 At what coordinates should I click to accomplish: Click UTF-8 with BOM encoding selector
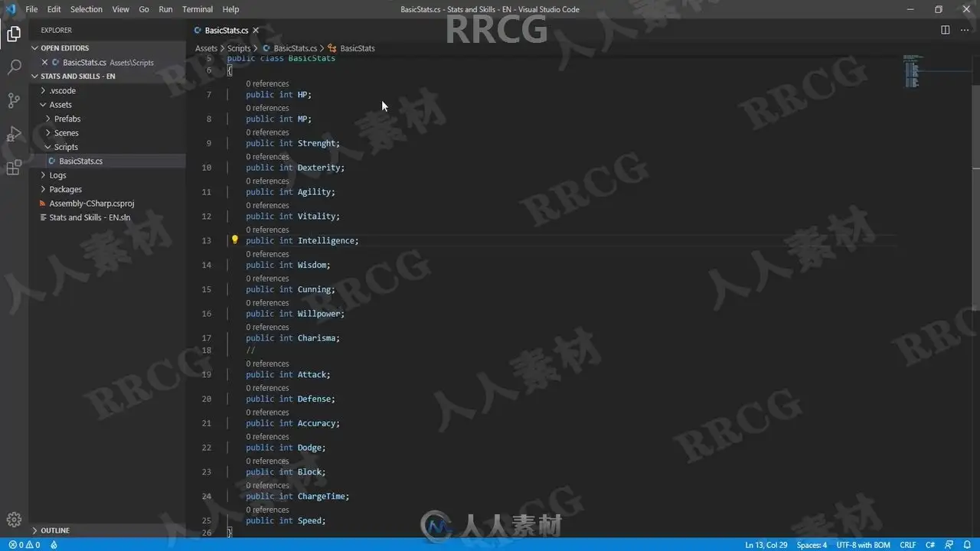[863, 545]
